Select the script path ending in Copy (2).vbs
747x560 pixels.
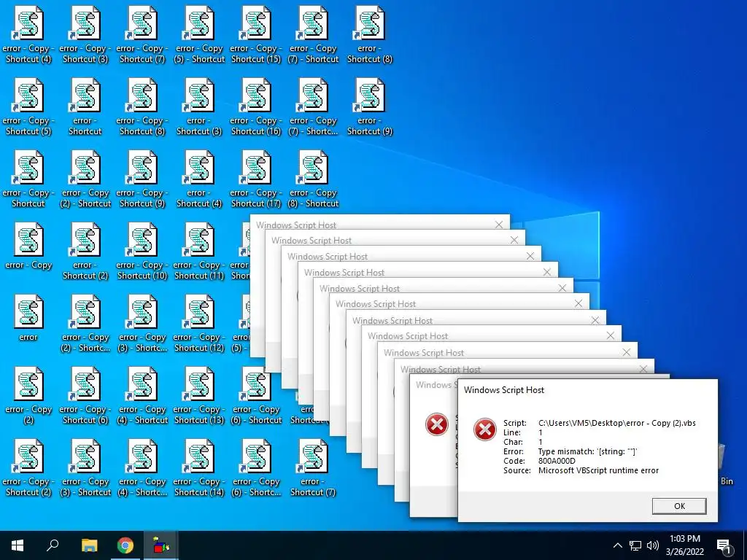coord(617,423)
